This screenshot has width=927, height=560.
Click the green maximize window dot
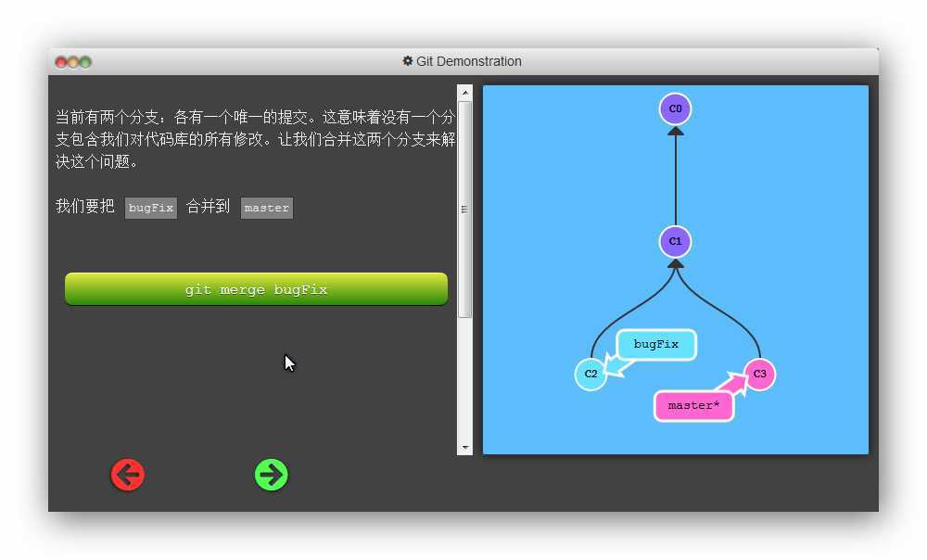point(85,62)
